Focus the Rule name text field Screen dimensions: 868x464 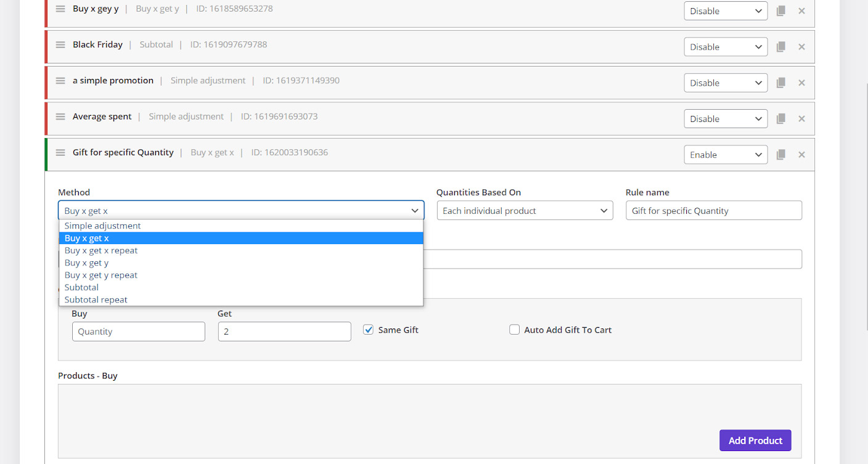(x=713, y=211)
